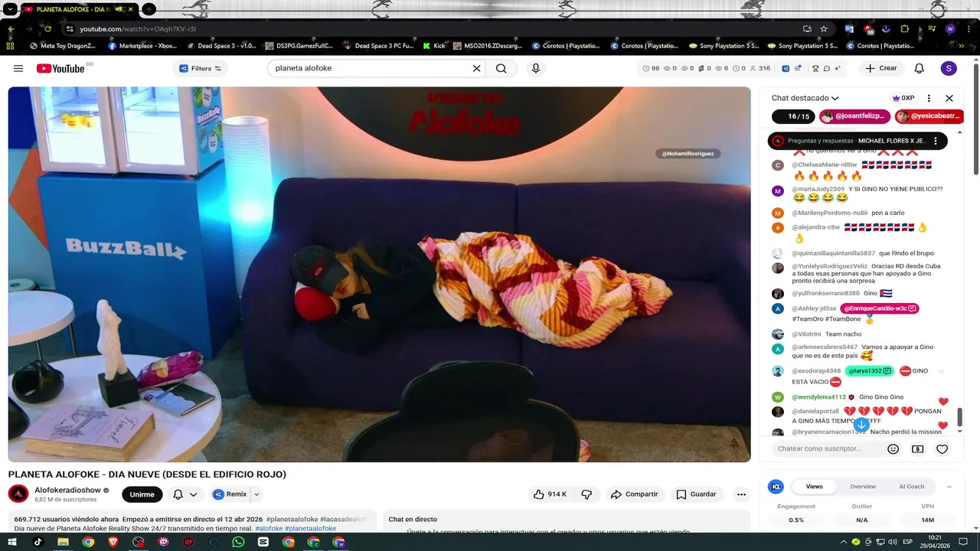980x551 pixels.
Task: Jump to newest chat messages arrow
Action: [x=861, y=424]
